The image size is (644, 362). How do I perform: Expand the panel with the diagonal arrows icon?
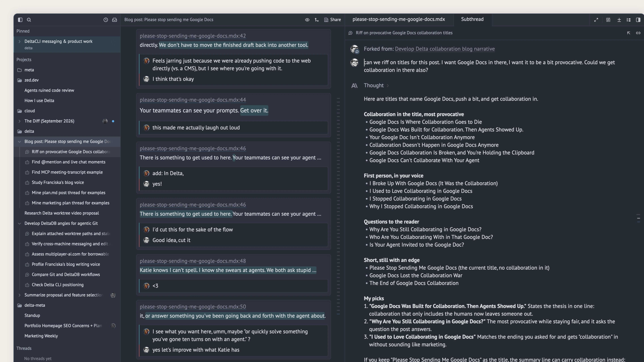596,20
